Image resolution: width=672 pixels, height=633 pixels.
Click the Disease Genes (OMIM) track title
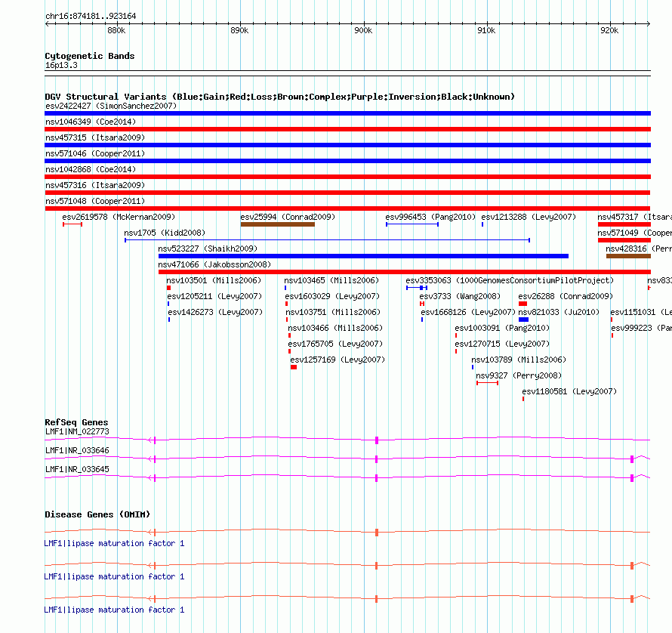coord(97,514)
